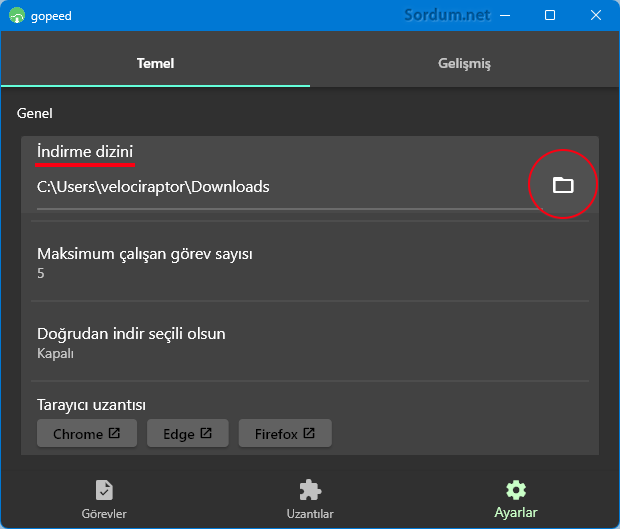
Task: Install the Firefox browser extension
Action: (x=285, y=433)
